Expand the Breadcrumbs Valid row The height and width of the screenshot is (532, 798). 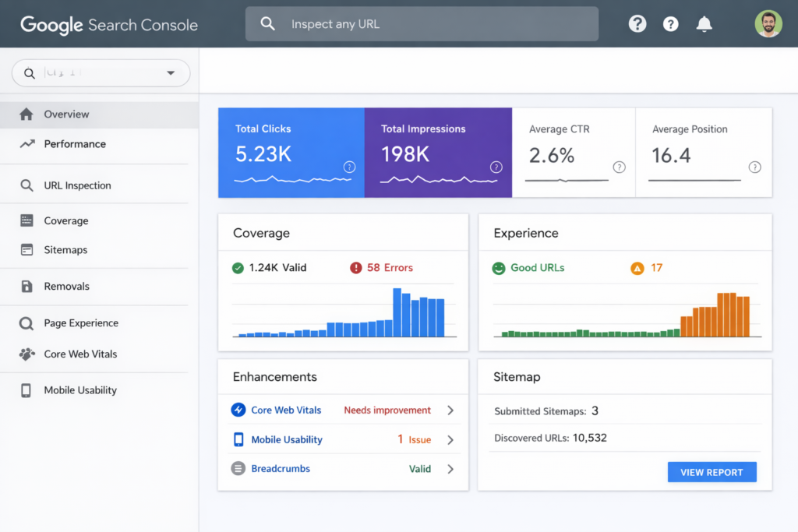[x=450, y=468]
